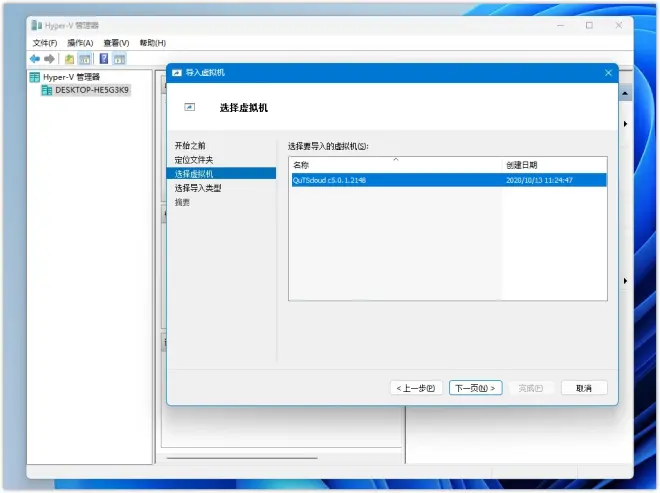The image size is (660, 493).
Task: Maximize the Hyper-V Manager window
Action: [x=589, y=25]
